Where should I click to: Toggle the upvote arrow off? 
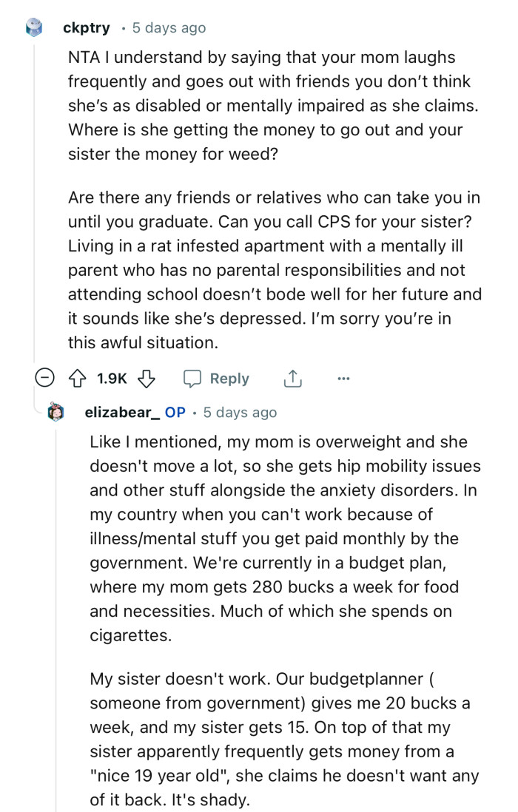76,378
